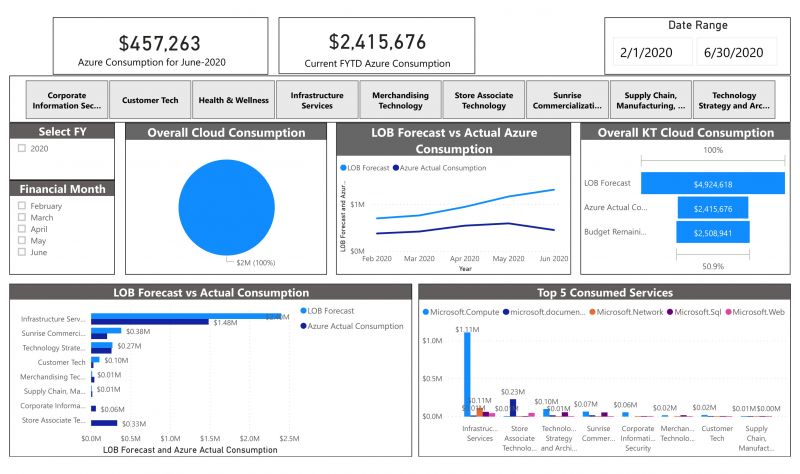Enable the March month checkbox
Screen dimensions: 800x474
coord(21,217)
